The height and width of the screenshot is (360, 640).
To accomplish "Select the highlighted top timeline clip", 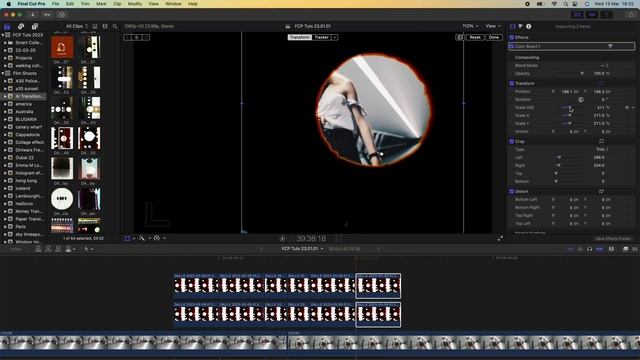I will 378,286.
